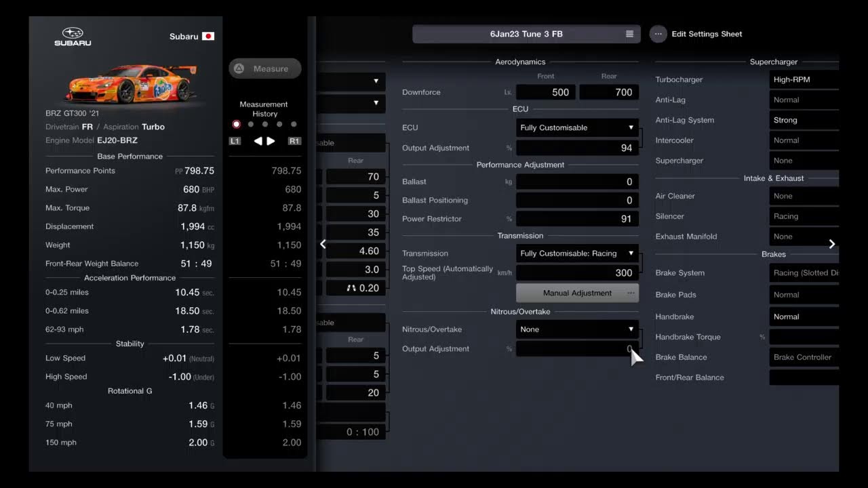This screenshot has height=488, width=868.
Task: Click the triangle Measure button
Action: [x=265, y=68]
